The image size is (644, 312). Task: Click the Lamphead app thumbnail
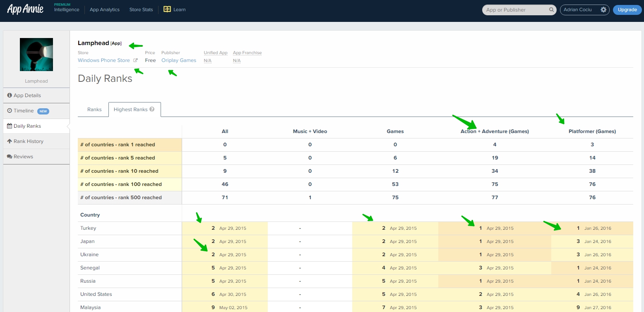36,55
